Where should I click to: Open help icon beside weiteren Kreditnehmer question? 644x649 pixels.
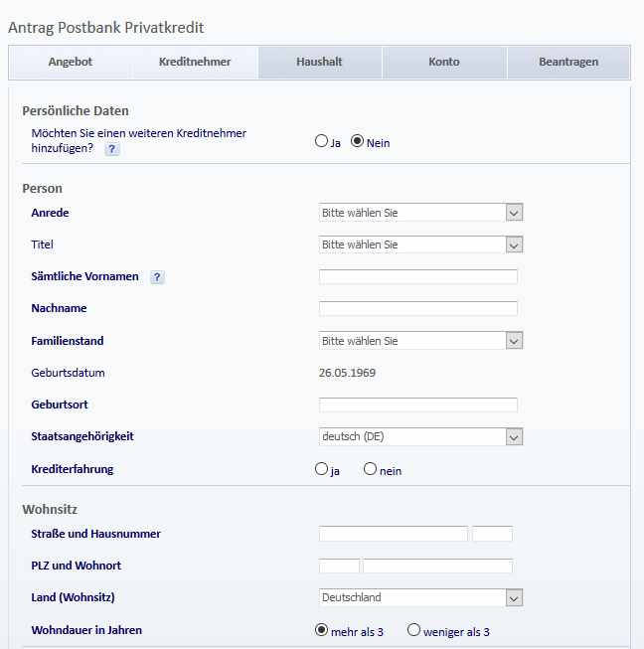click(111, 149)
